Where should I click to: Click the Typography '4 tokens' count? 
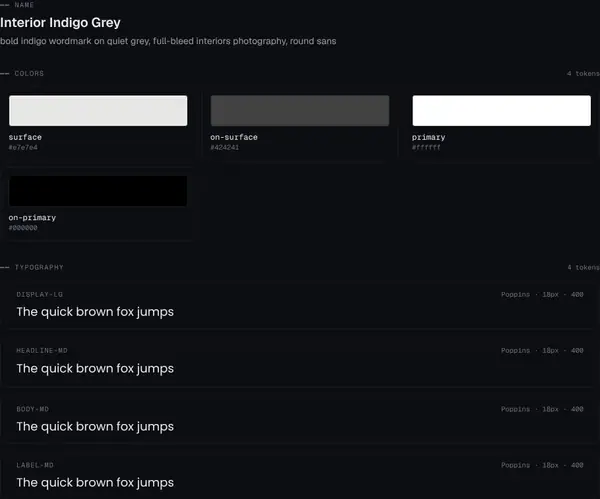coord(583,267)
